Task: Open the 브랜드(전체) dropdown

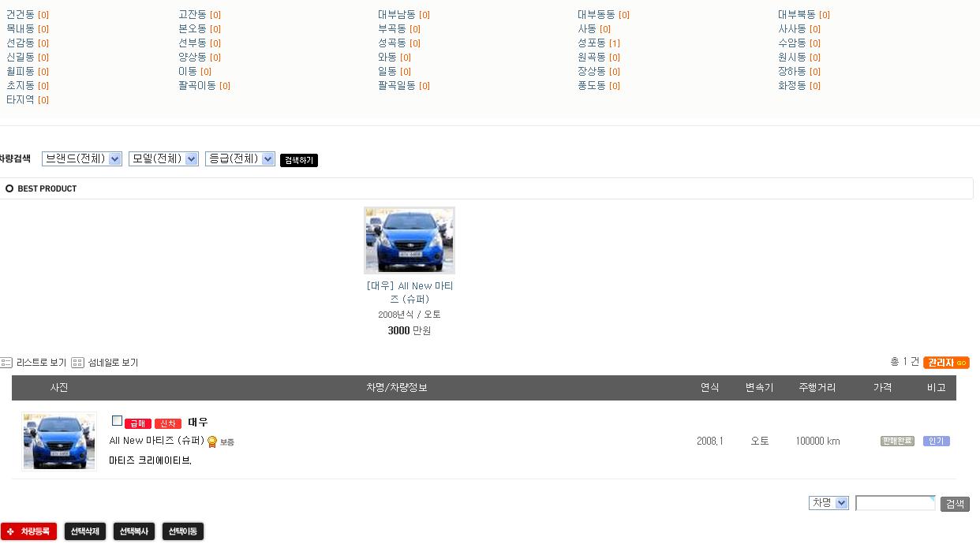Action: coord(82,159)
